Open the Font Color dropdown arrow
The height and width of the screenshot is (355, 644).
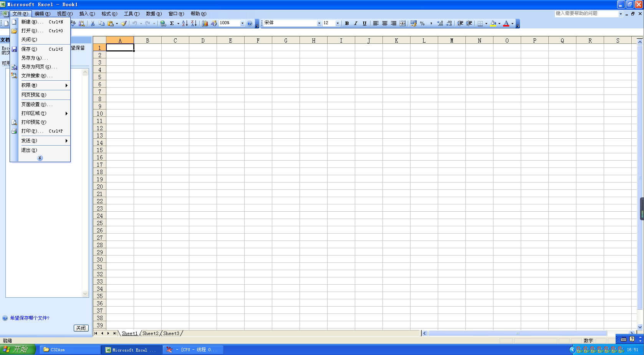pyautogui.click(x=512, y=23)
